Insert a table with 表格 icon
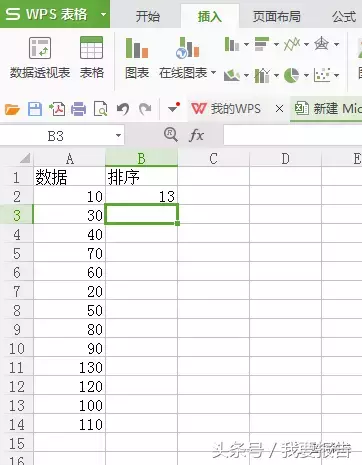The image size is (362, 465). pyautogui.click(x=91, y=48)
